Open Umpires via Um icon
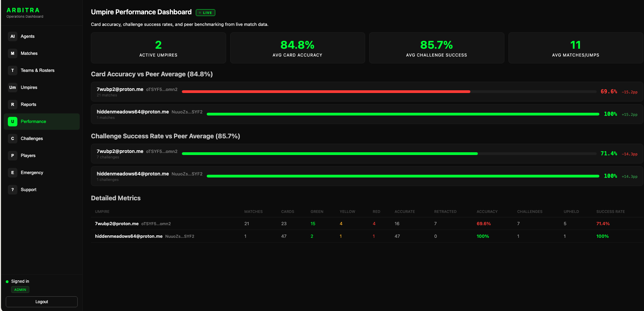Screen dimensions: 644x311 13,88
